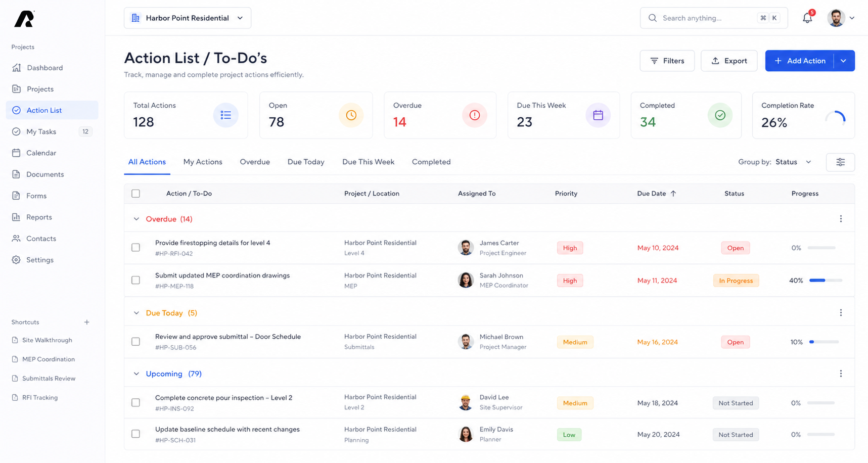Click the Low priority badge for Emily Davis
Viewport: 868px width, 463px height.
coord(569,435)
